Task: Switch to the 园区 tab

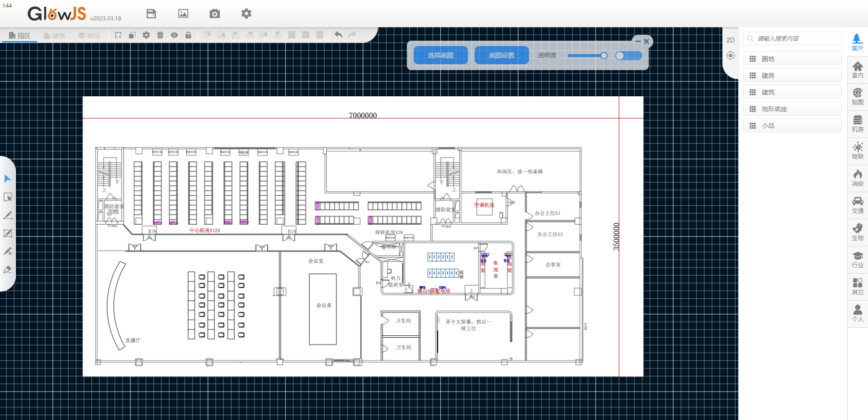Action: point(20,35)
